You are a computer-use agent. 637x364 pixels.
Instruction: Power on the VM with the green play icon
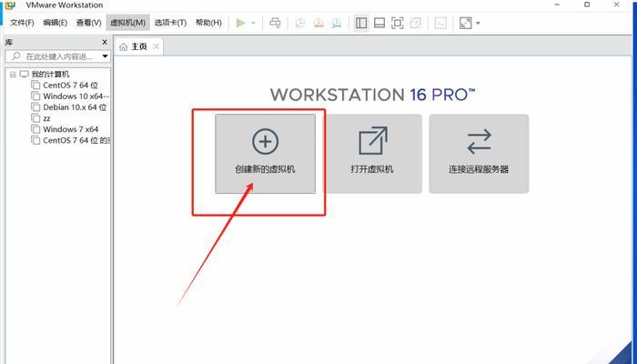tap(240, 23)
